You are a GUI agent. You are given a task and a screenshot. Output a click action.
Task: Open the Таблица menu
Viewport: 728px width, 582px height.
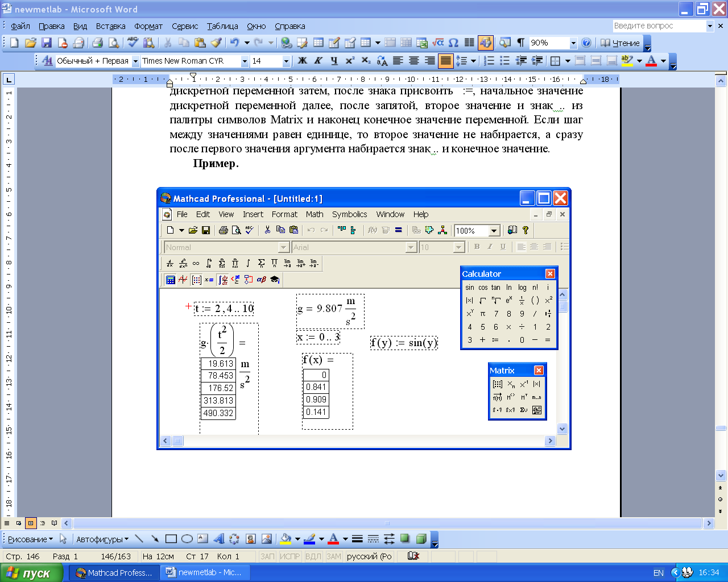pos(222,26)
